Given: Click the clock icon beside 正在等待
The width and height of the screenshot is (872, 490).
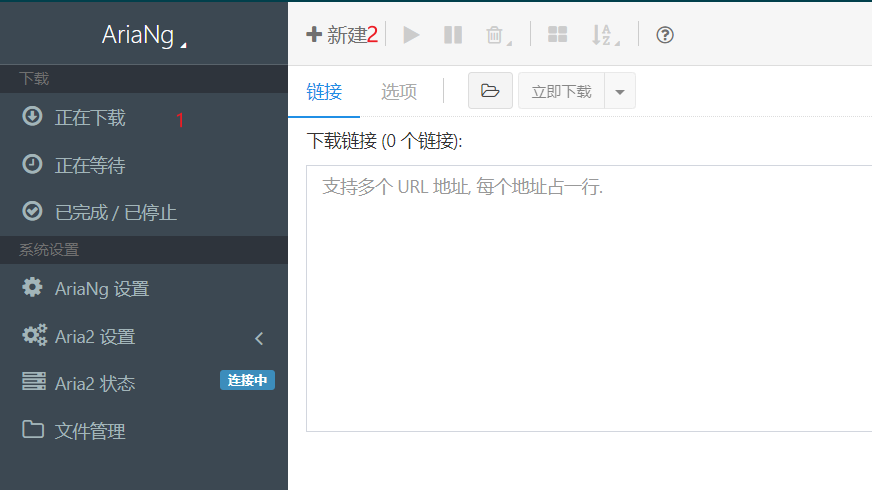Looking at the screenshot, I should coord(32,164).
